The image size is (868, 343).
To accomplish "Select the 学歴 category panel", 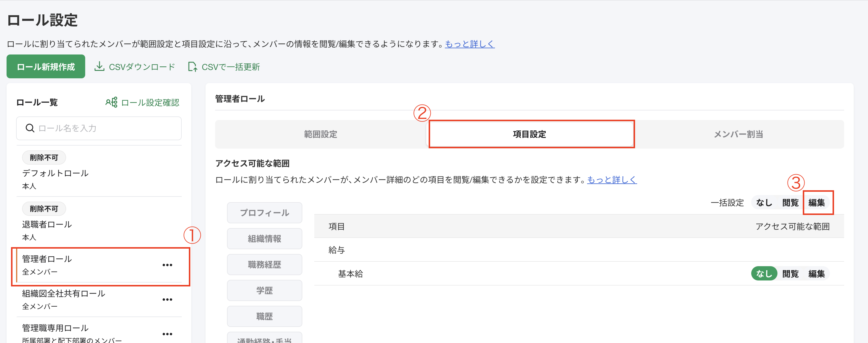I will click(264, 290).
